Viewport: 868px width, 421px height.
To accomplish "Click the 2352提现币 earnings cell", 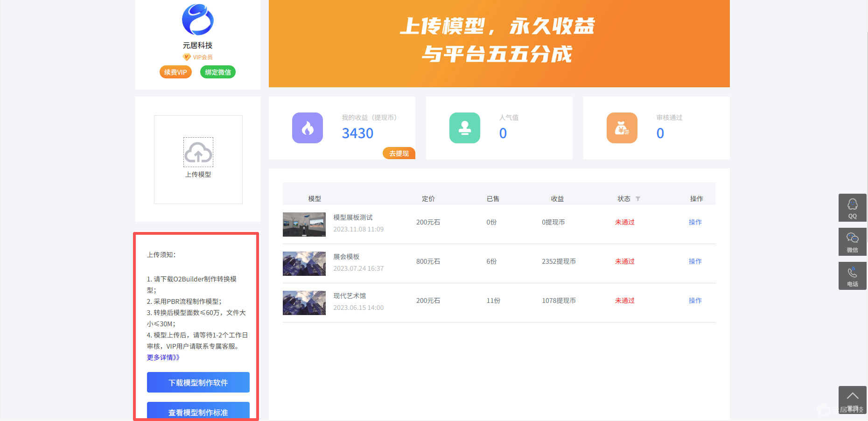I will (559, 261).
